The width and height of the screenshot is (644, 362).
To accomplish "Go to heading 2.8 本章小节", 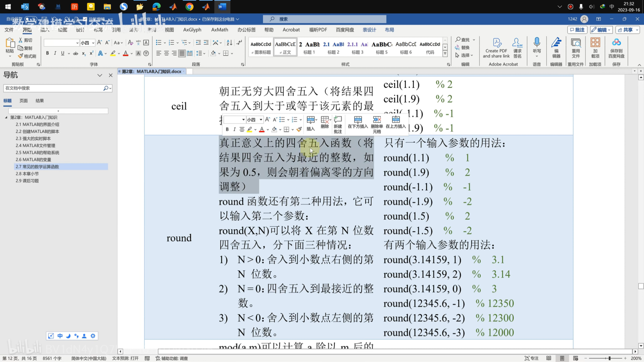I will tap(27, 174).
